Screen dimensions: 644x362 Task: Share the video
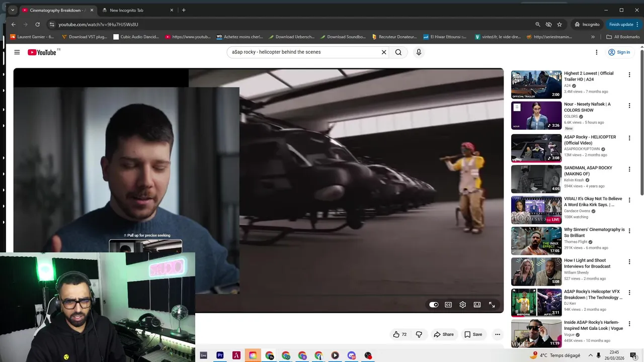(x=444, y=334)
